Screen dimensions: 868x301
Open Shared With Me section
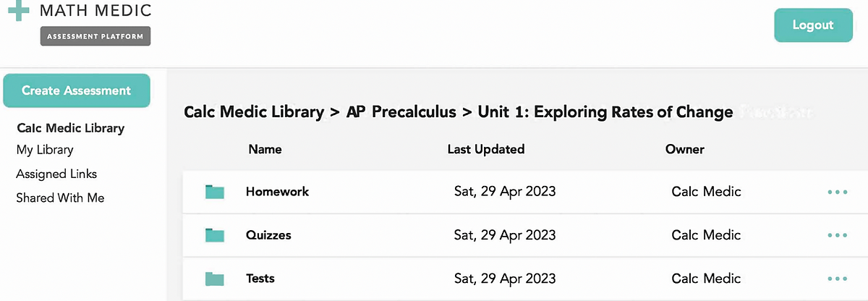tap(60, 198)
